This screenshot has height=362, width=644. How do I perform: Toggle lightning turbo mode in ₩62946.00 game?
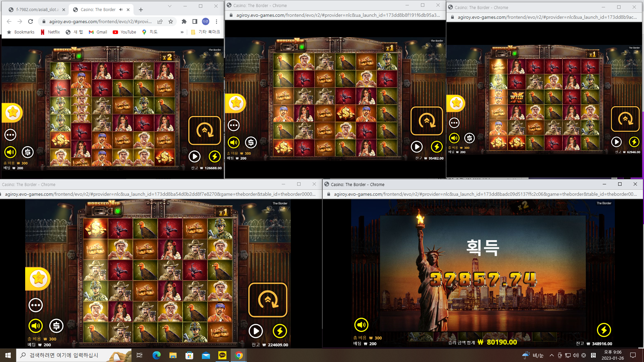tap(634, 142)
